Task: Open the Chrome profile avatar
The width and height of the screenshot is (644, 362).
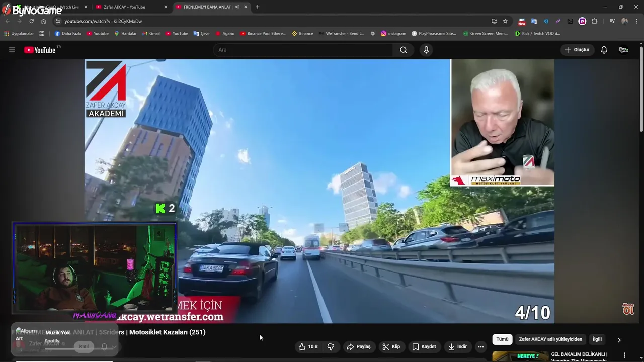Action: point(624,21)
